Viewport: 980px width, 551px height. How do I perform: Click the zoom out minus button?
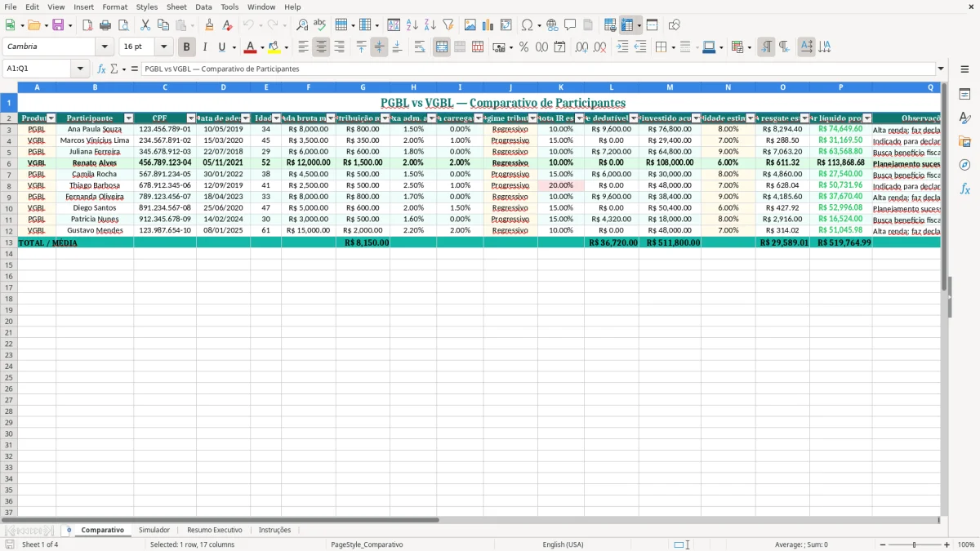[x=882, y=544]
